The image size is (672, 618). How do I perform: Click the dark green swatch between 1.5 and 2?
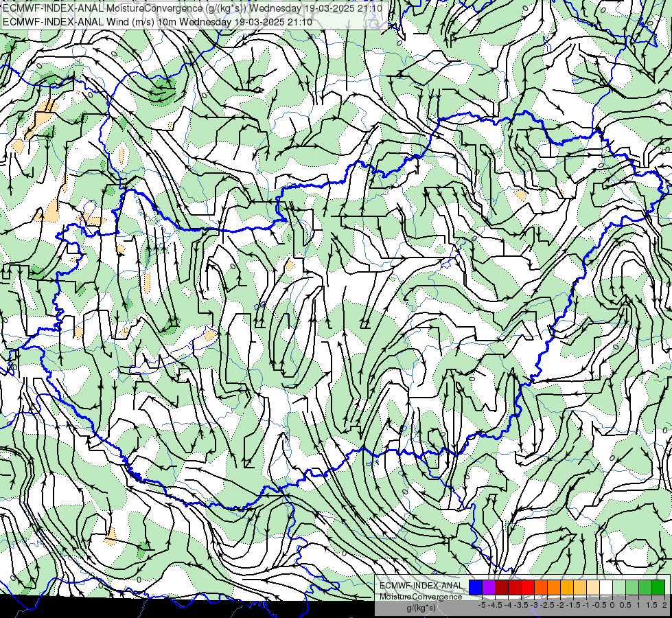658,588
